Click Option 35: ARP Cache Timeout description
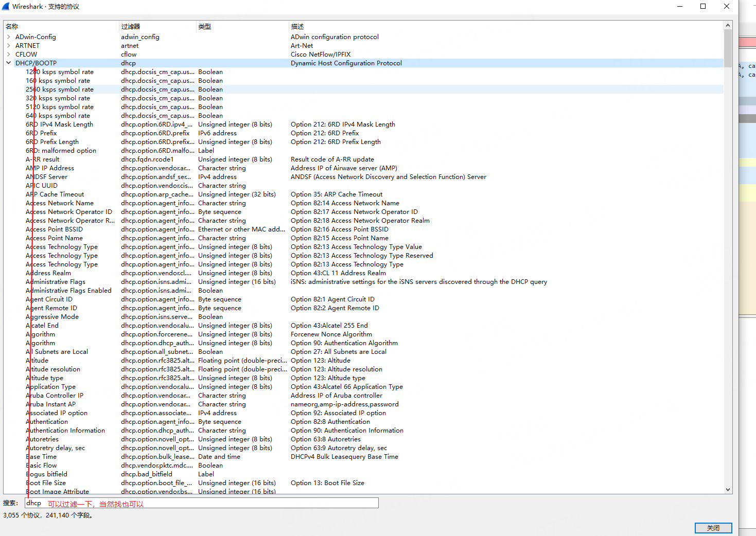 [x=337, y=194]
